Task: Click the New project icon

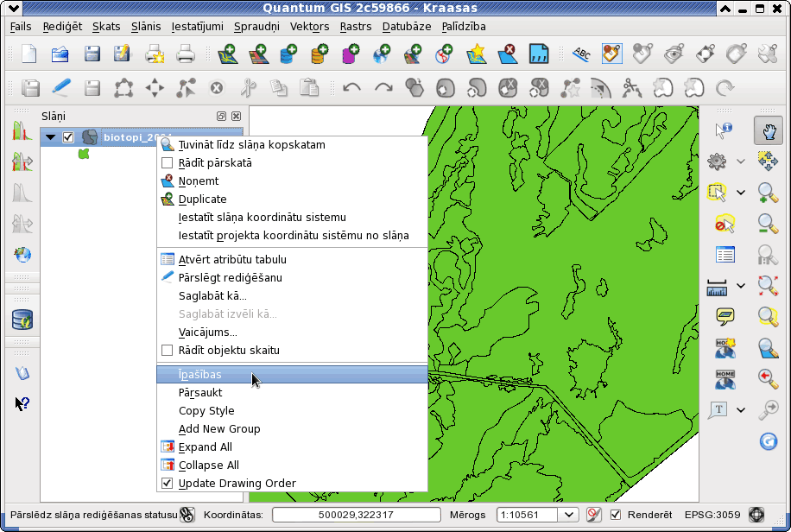Action: pos(29,54)
